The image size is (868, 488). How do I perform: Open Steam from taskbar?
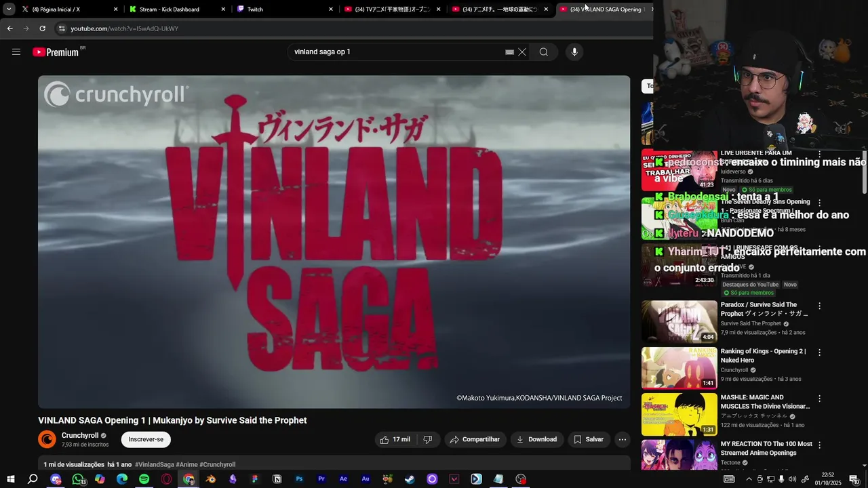pos(410,479)
